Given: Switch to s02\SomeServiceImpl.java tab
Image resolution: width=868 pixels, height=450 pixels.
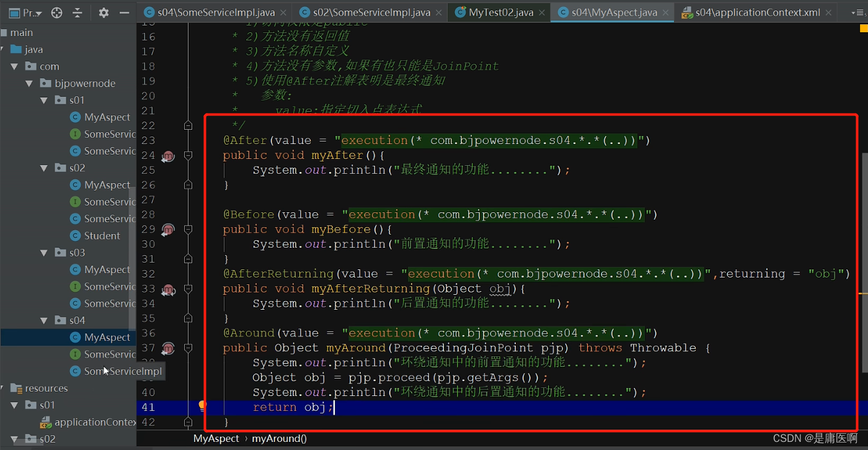Looking at the screenshot, I should click(371, 12).
